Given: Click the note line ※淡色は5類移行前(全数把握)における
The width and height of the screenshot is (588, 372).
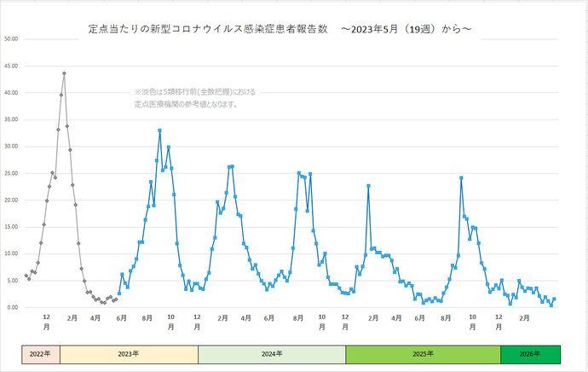Looking at the screenshot, I should (x=195, y=92).
